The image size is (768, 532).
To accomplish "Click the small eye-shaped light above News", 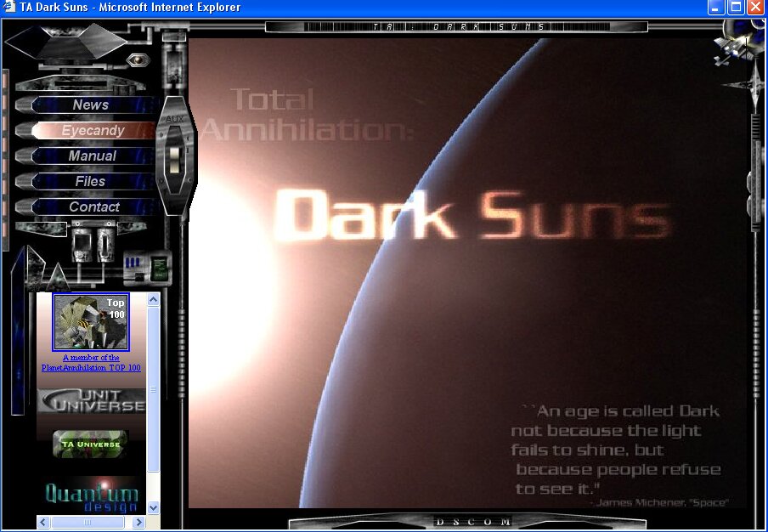I will (136, 60).
